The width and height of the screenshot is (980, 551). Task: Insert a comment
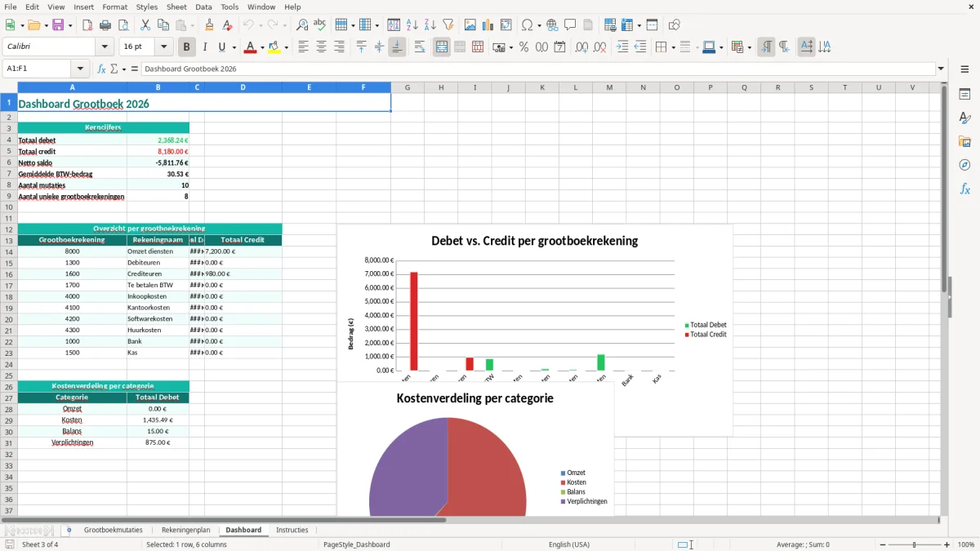tap(570, 25)
